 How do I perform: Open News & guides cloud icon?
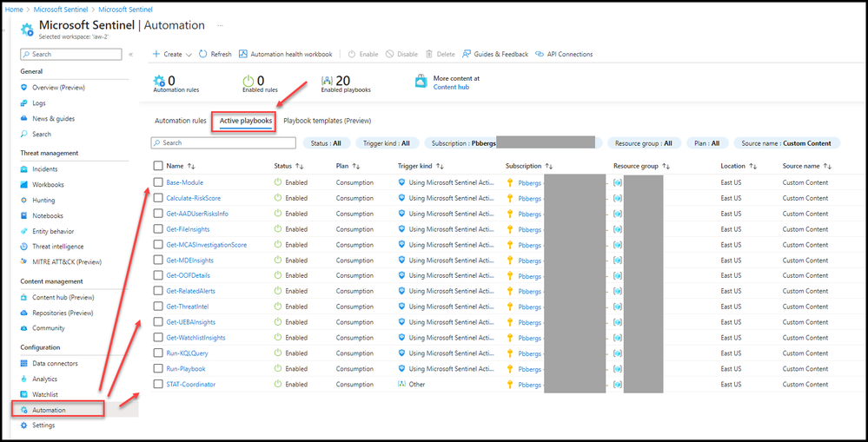[23, 118]
